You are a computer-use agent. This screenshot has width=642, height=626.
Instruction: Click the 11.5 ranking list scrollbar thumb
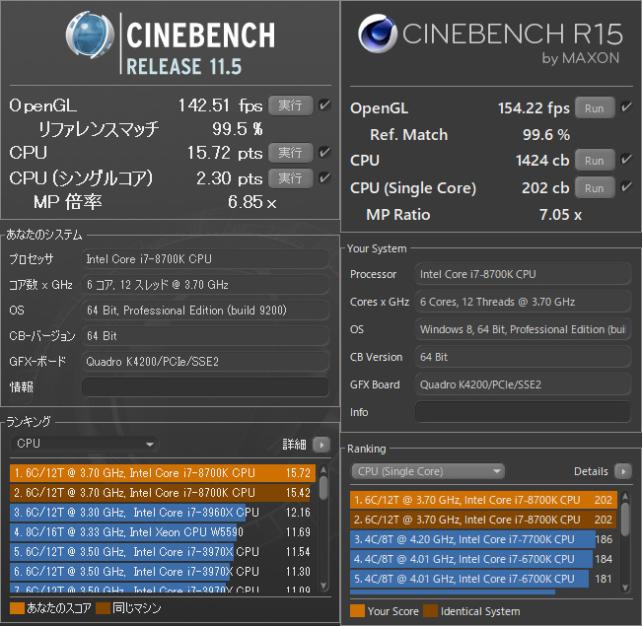(323, 488)
